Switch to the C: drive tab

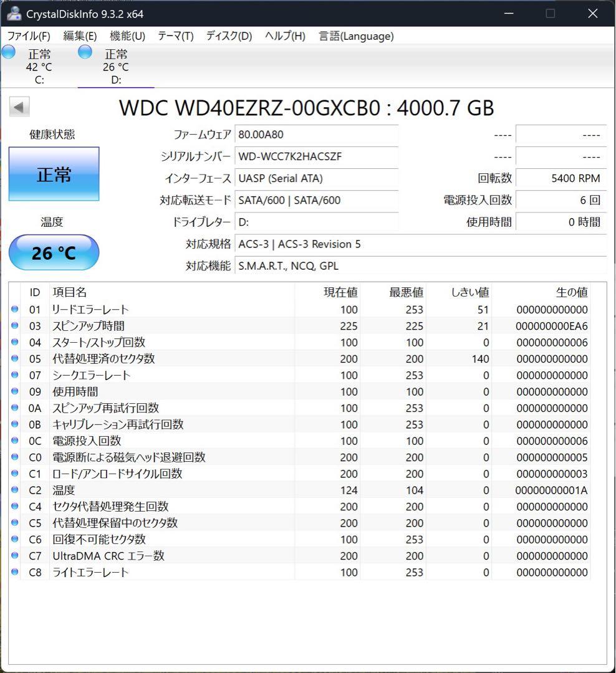tap(40, 67)
